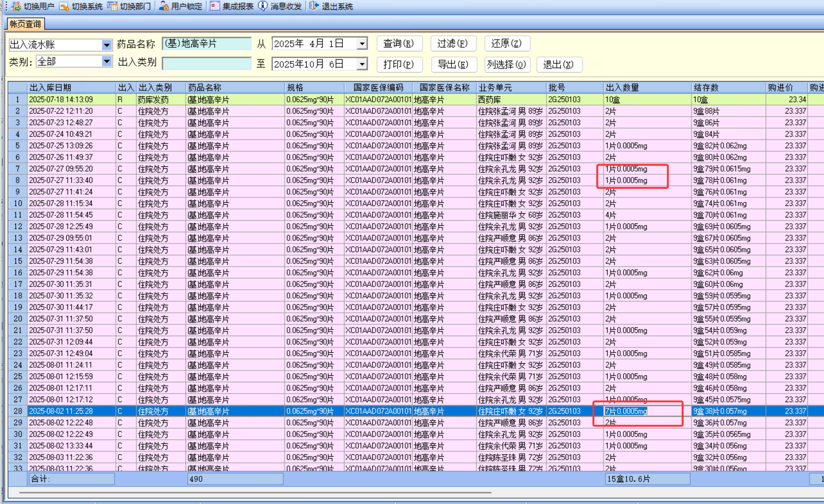Click the 用户锁定 lock icon

164,6
